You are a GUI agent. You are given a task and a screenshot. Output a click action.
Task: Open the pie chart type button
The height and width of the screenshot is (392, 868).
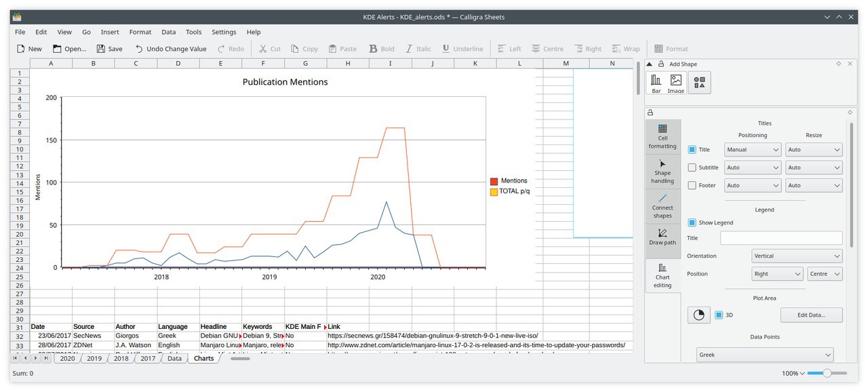pyautogui.click(x=698, y=315)
